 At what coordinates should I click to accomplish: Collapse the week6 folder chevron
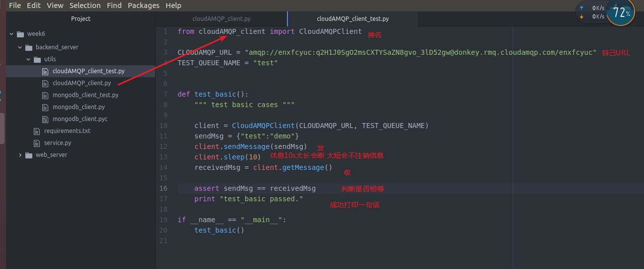pyautogui.click(x=11, y=34)
